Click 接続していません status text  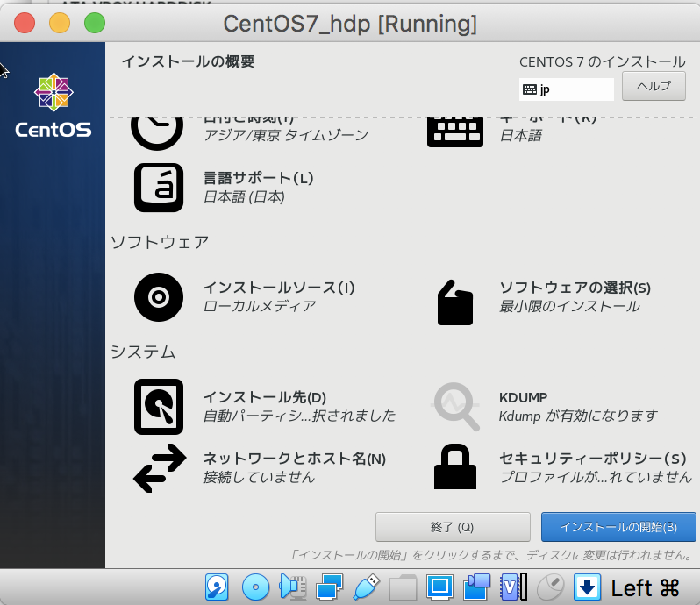259,477
